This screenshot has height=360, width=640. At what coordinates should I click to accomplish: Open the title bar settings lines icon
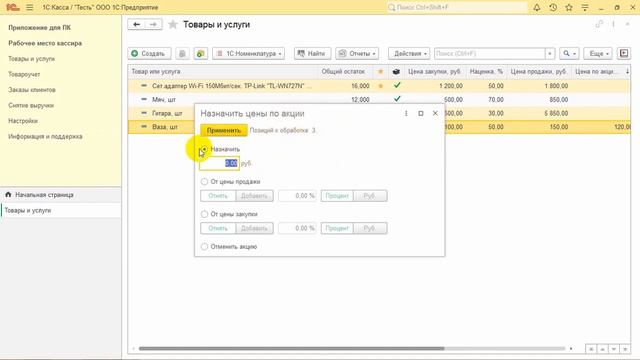click(x=585, y=7)
